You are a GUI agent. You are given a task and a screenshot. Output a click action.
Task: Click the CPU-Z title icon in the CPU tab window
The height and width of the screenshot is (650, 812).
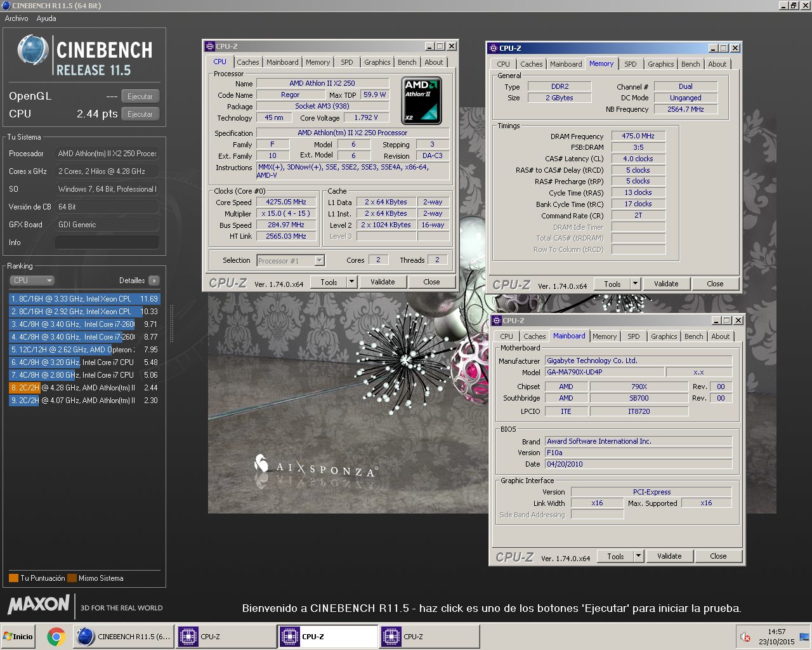point(210,46)
